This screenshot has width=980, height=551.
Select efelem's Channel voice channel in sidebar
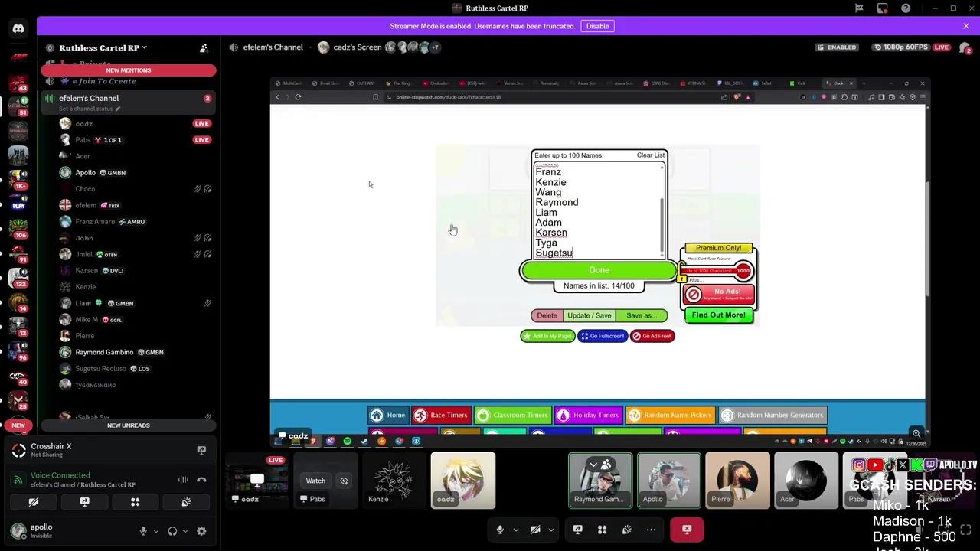(89, 98)
